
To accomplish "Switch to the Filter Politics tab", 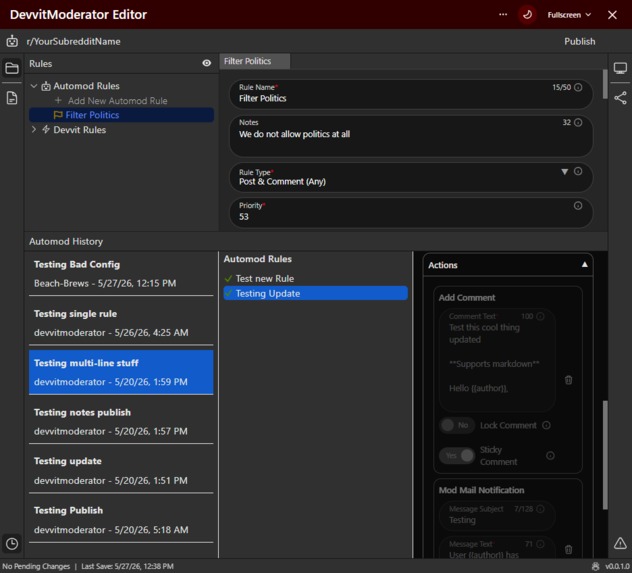I will (x=254, y=61).
